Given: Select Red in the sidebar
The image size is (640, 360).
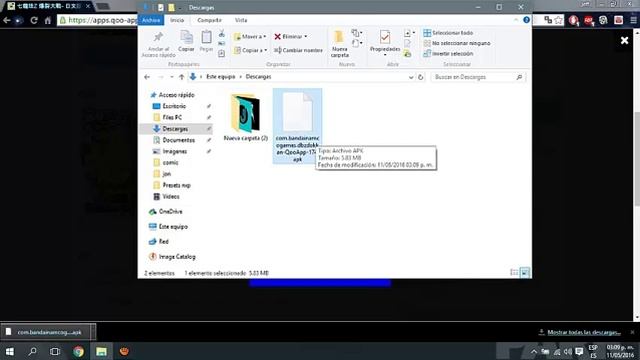Looking at the screenshot, I should pyautogui.click(x=163, y=242).
